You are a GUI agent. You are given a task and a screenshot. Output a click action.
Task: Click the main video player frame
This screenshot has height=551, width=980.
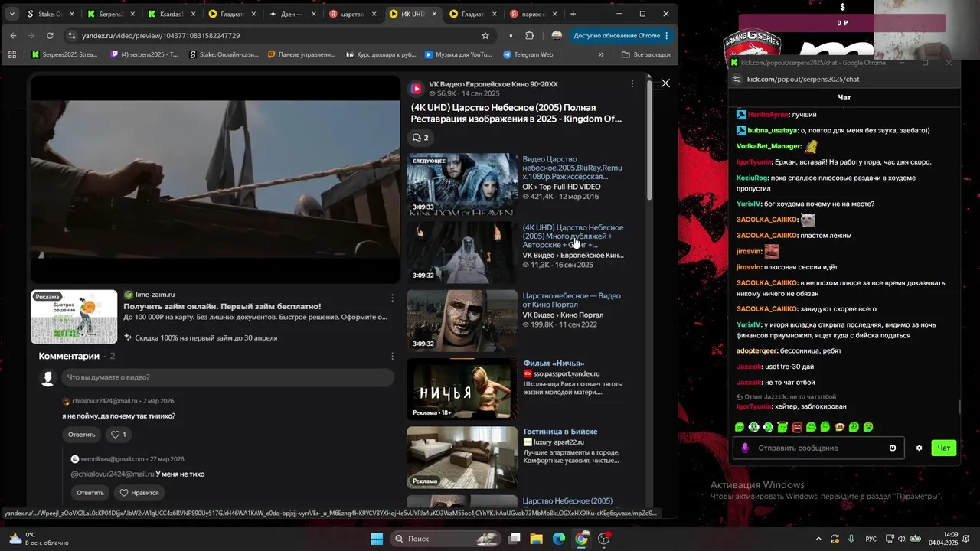click(215, 180)
